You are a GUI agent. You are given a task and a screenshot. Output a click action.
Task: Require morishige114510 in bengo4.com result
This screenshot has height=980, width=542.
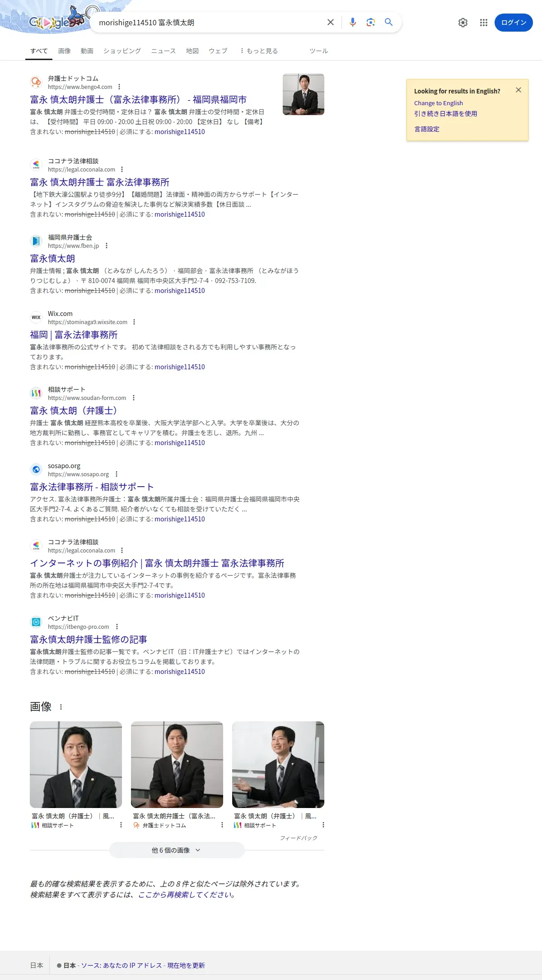tap(180, 132)
